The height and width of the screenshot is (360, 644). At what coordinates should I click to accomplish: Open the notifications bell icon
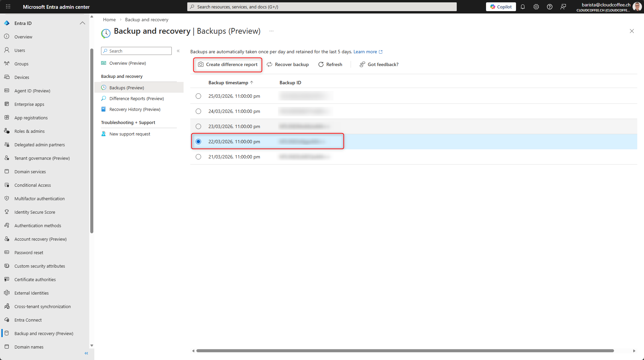[x=523, y=7]
